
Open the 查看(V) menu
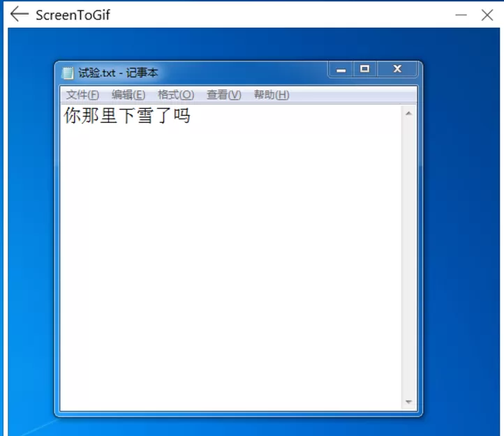[223, 95]
